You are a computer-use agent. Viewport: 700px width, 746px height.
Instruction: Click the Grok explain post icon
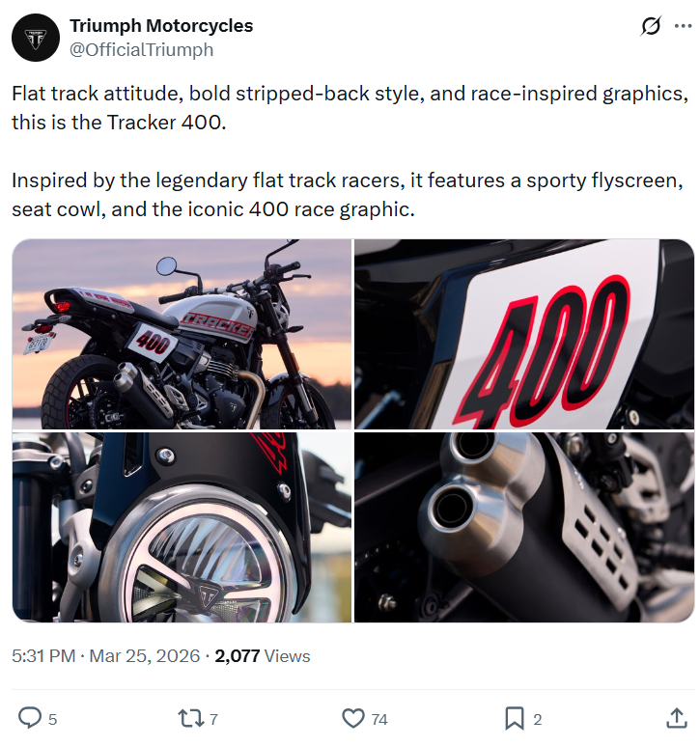(x=651, y=27)
